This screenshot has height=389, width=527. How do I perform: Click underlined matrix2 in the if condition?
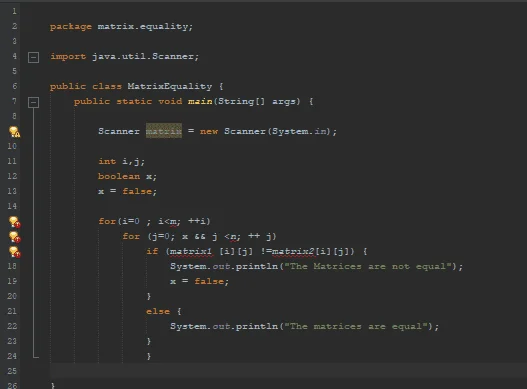(x=293, y=251)
